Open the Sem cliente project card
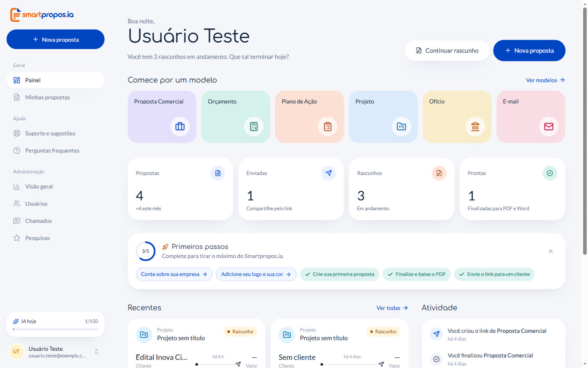Viewport: 588px width, 368px height. [x=339, y=343]
